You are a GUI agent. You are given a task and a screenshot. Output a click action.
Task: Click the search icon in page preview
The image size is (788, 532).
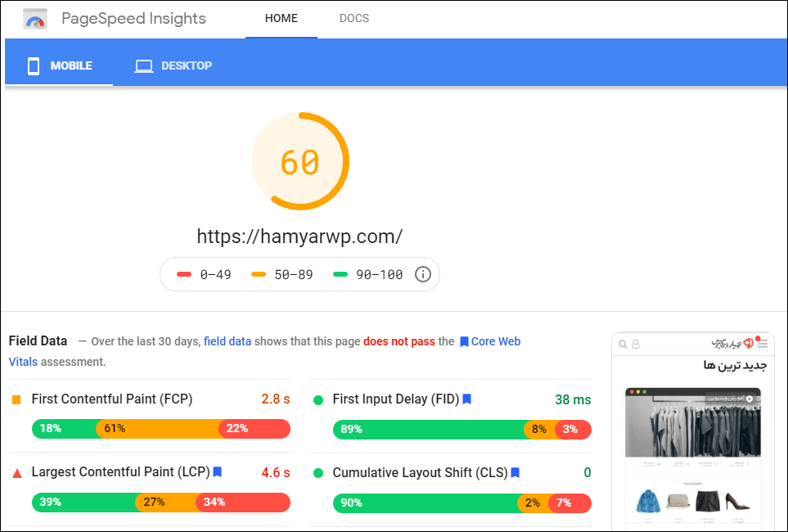point(623,345)
